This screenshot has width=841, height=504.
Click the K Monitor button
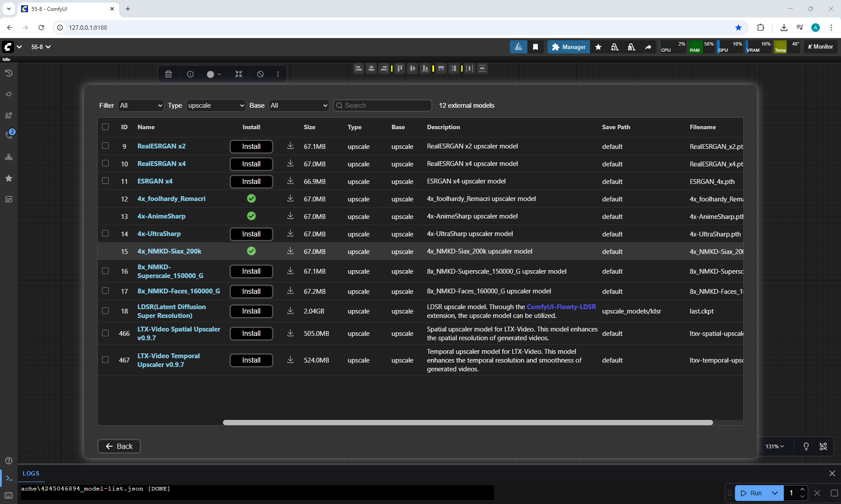coord(820,47)
